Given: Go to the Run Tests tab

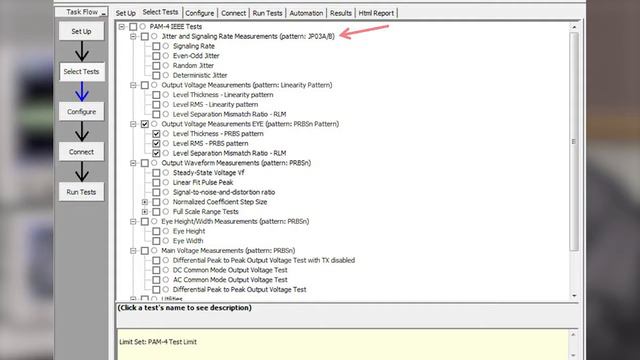Looking at the screenshot, I should tap(267, 13).
